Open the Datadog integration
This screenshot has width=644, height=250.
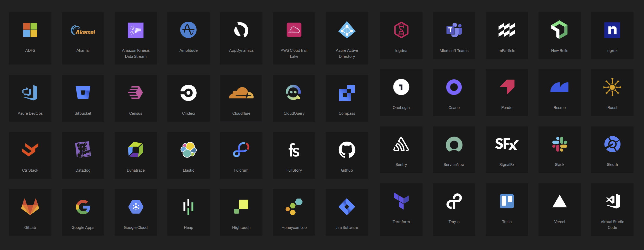(83, 155)
